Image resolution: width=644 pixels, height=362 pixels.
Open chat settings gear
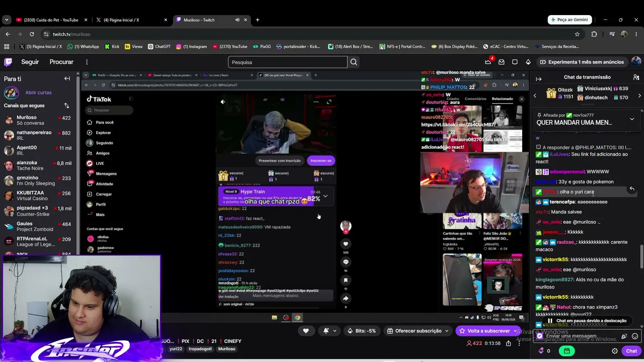tap(614, 351)
